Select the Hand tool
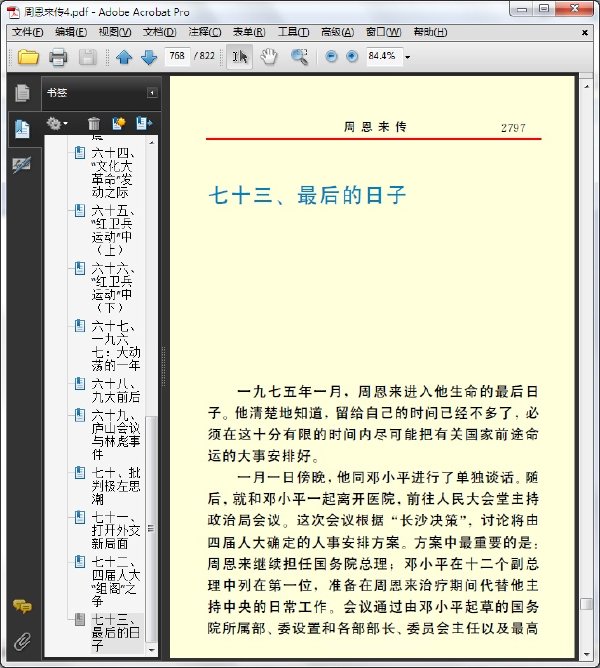 pyautogui.click(x=269, y=56)
